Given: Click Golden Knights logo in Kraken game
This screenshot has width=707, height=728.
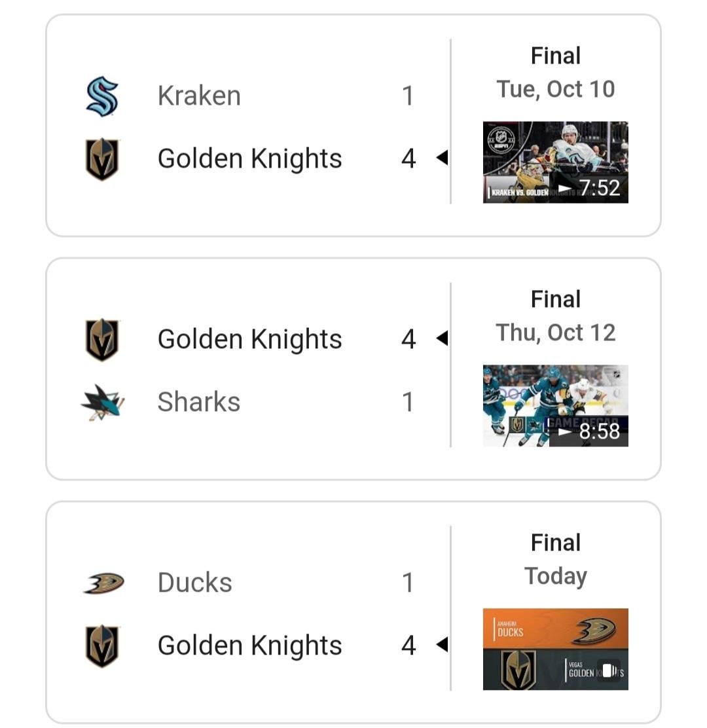Looking at the screenshot, I should click(x=102, y=159).
